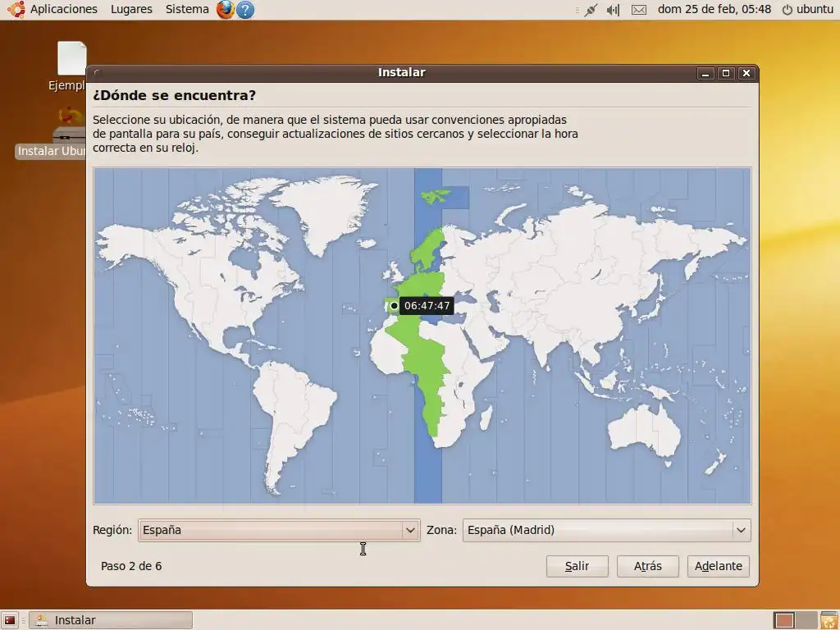This screenshot has width=840, height=630.
Task: Open the volume control icon
Action: click(x=614, y=10)
